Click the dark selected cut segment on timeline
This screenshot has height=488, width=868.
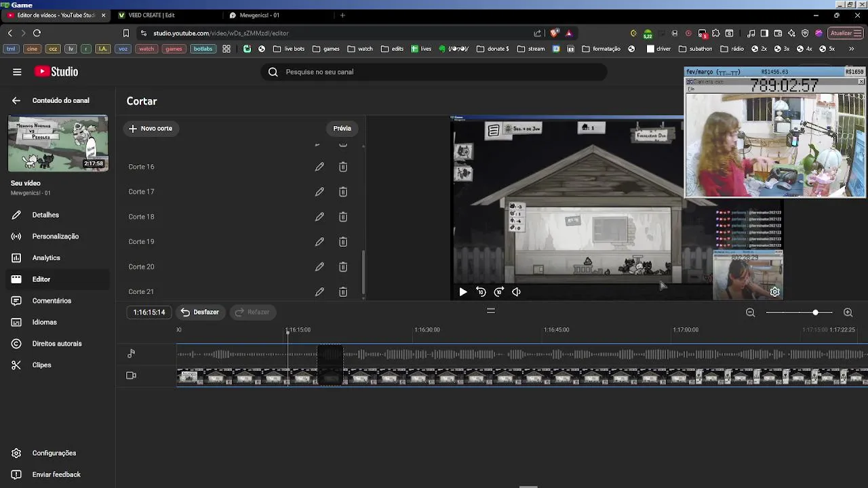click(330, 365)
